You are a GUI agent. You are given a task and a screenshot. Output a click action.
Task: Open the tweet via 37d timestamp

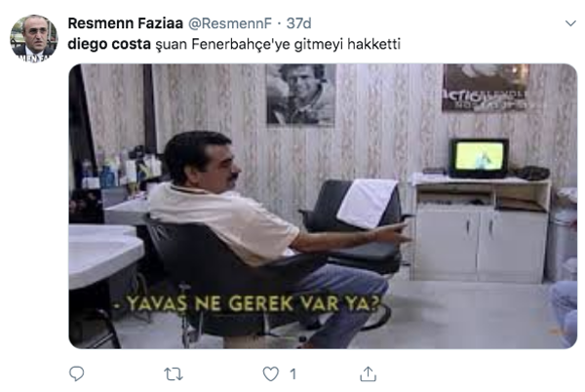tap(298, 23)
